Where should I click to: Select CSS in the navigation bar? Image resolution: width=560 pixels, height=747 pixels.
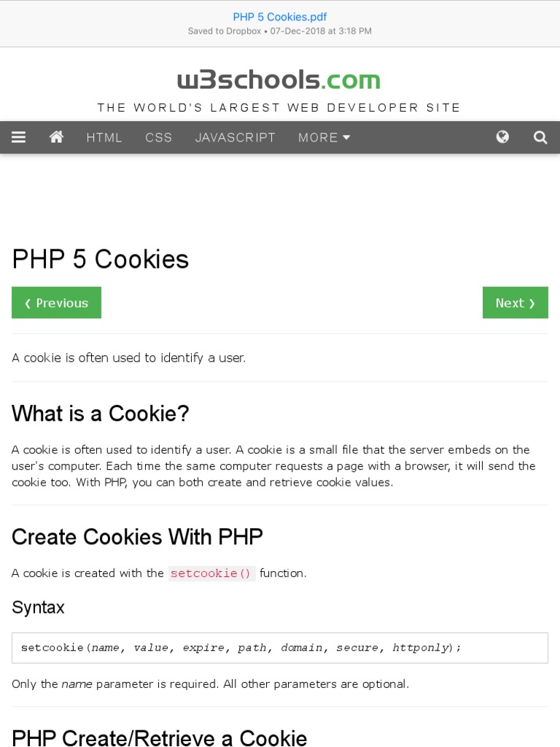[x=158, y=137]
